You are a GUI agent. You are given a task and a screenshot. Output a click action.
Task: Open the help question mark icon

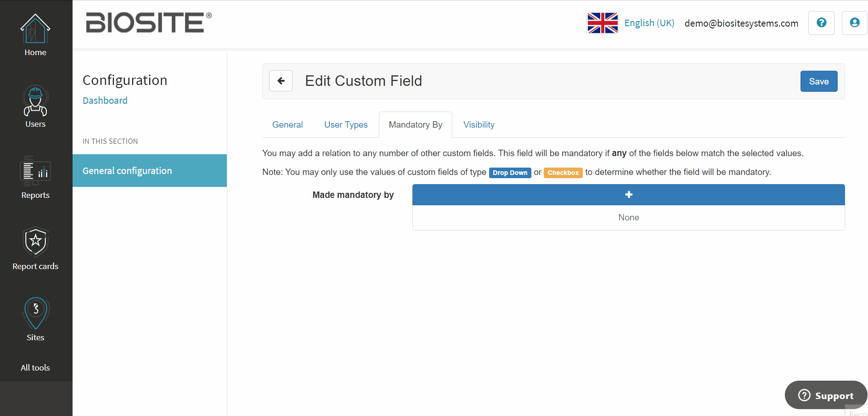[x=821, y=22]
